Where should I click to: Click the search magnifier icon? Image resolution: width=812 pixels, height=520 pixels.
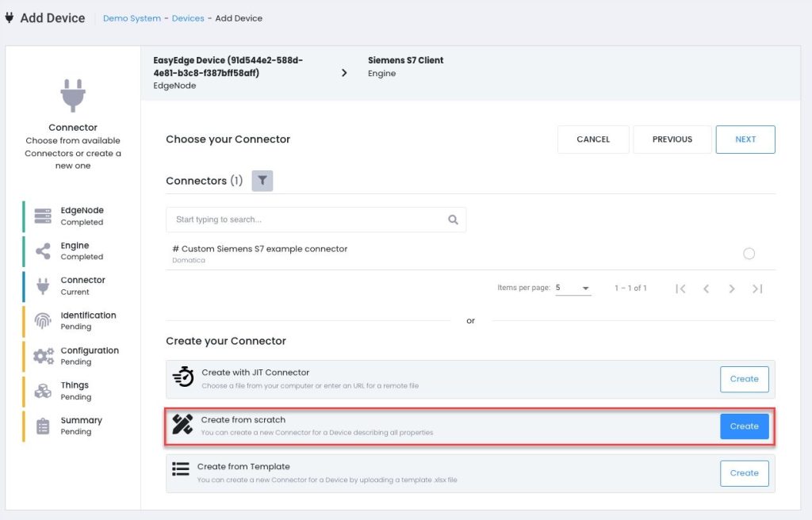(453, 220)
